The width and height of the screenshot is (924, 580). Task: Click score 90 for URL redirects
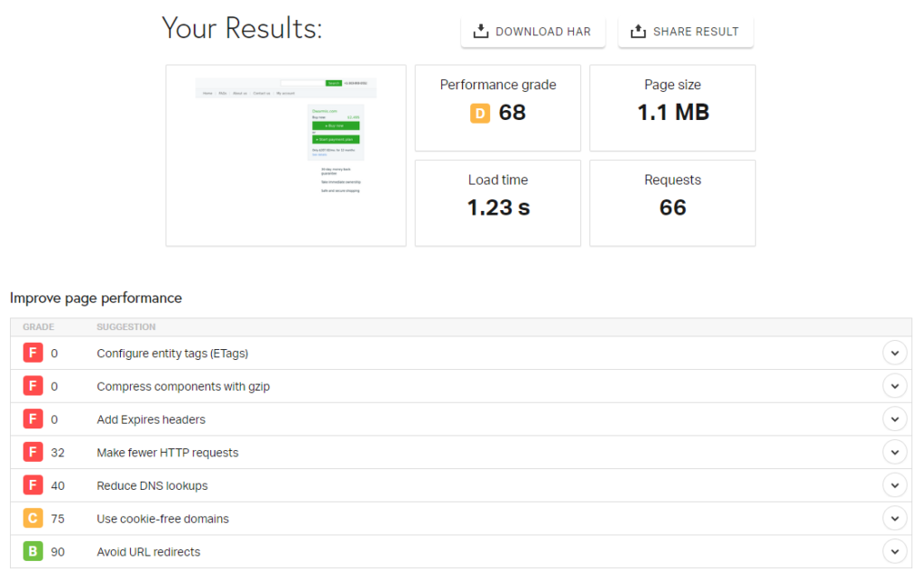[x=58, y=552]
